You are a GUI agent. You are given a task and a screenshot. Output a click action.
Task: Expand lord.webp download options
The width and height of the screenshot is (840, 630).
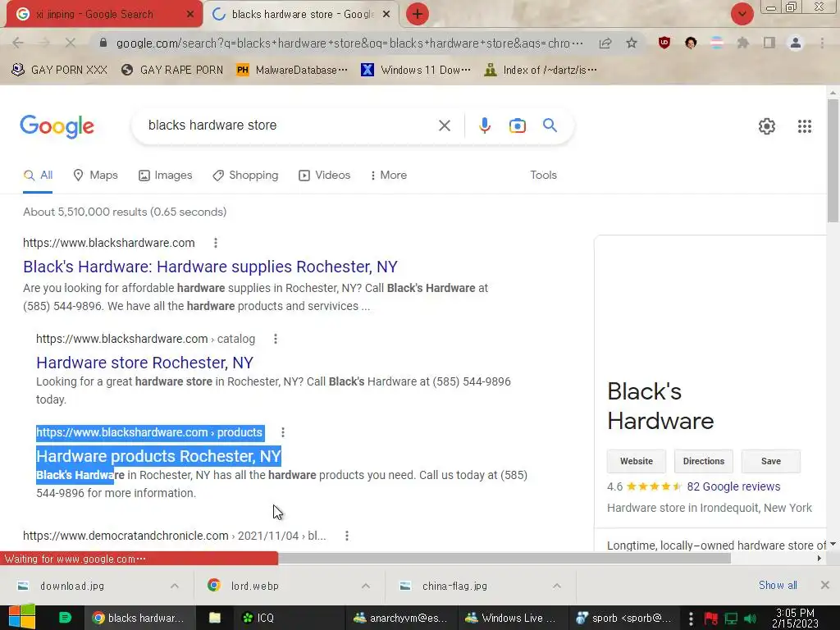pos(366,586)
